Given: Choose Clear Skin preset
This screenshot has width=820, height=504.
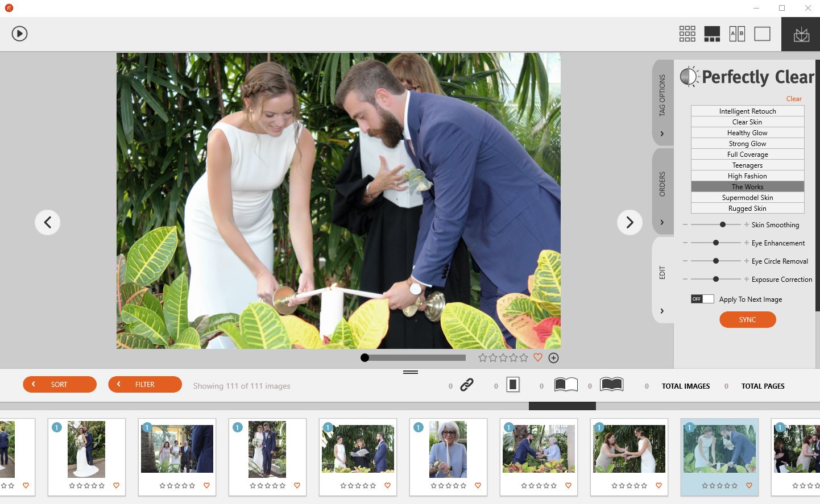Looking at the screenshot, I should tap(747, 122).
